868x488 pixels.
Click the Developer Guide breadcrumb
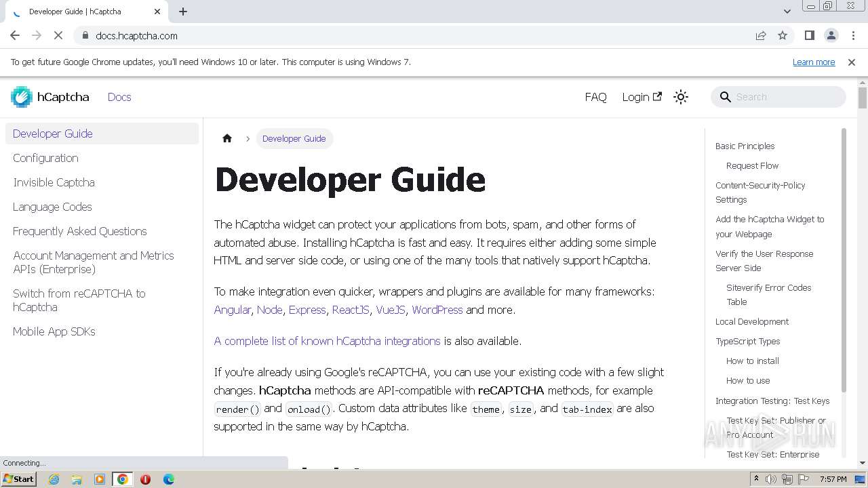(294, 138)
